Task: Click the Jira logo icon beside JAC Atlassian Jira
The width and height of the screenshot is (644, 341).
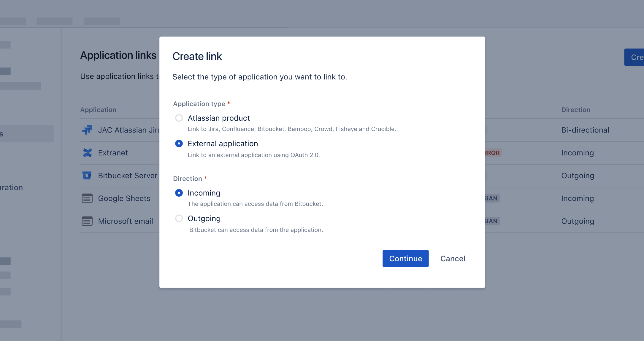Action: [x=87, y=130]
